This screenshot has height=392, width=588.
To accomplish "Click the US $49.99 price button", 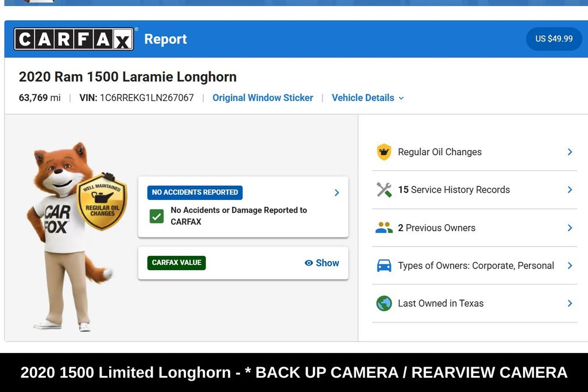I will tap(554, 39).
